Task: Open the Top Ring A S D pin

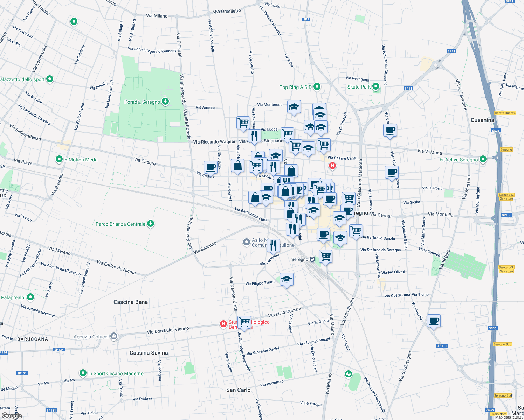Action: [x=317, y=87]
